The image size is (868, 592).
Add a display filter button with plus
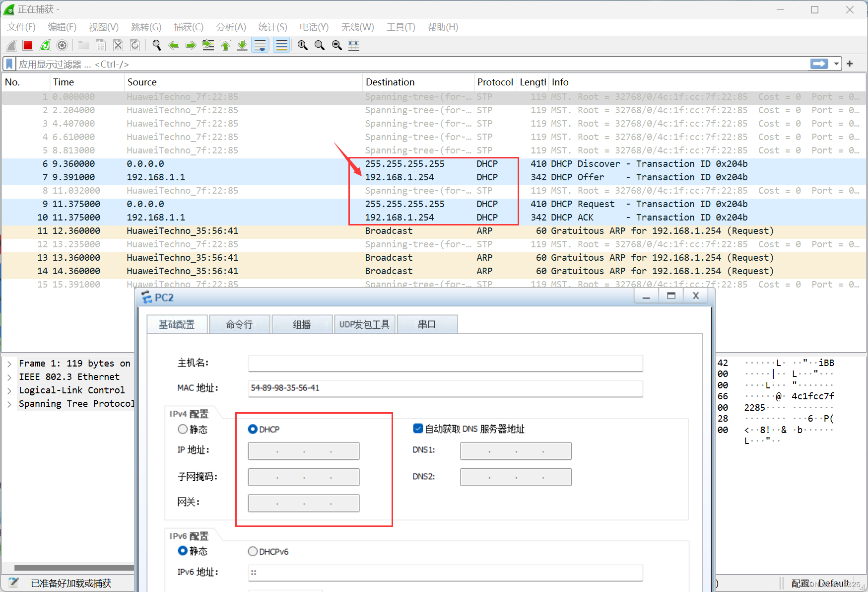pos(850,64)
